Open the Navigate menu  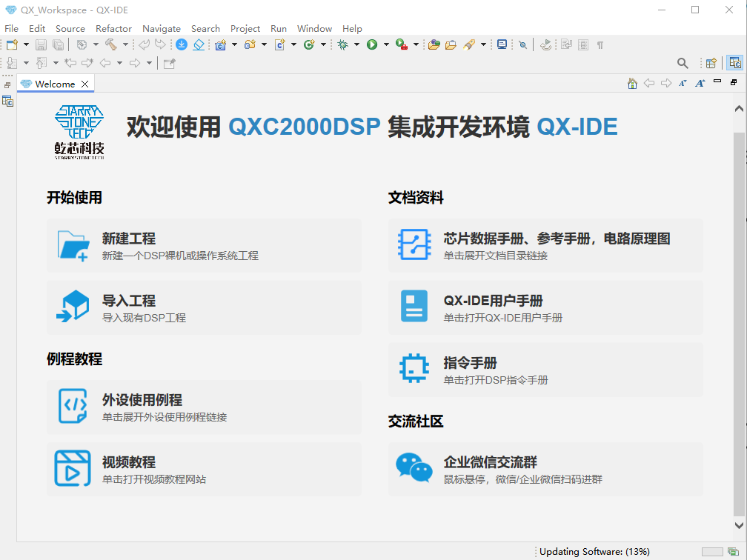162,29
